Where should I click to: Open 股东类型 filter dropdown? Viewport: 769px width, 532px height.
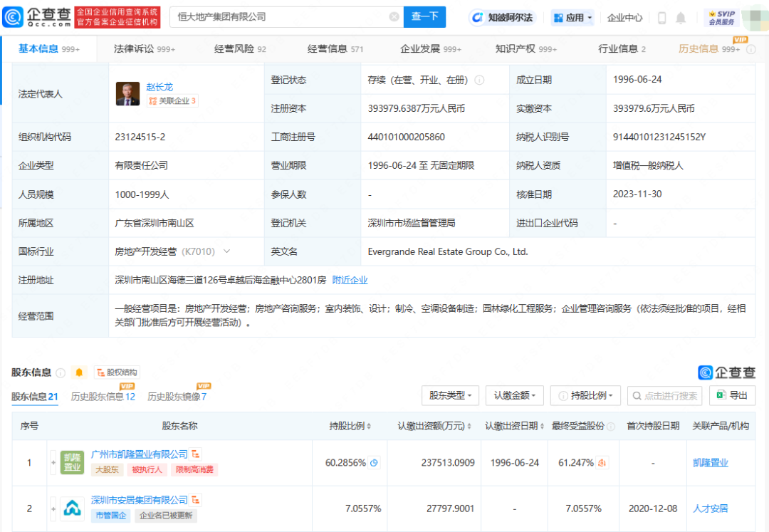pyautogui.click(x=450, y=395)
